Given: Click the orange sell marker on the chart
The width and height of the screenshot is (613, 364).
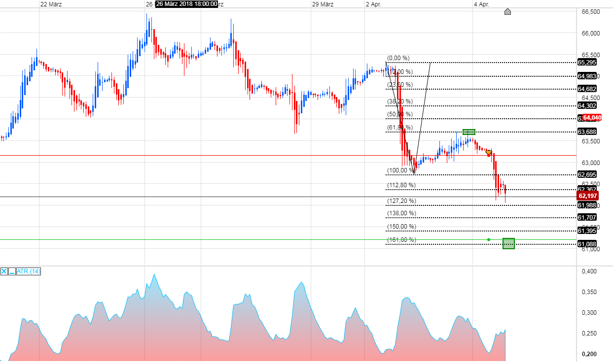Looking at the screenshot, I should click(488, 152).
